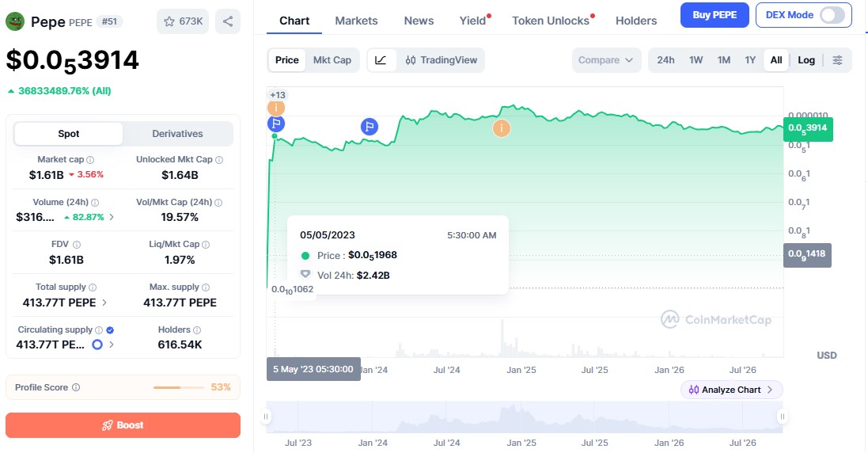
Task: Click the left range slider handle
Action: click(267, 417)
